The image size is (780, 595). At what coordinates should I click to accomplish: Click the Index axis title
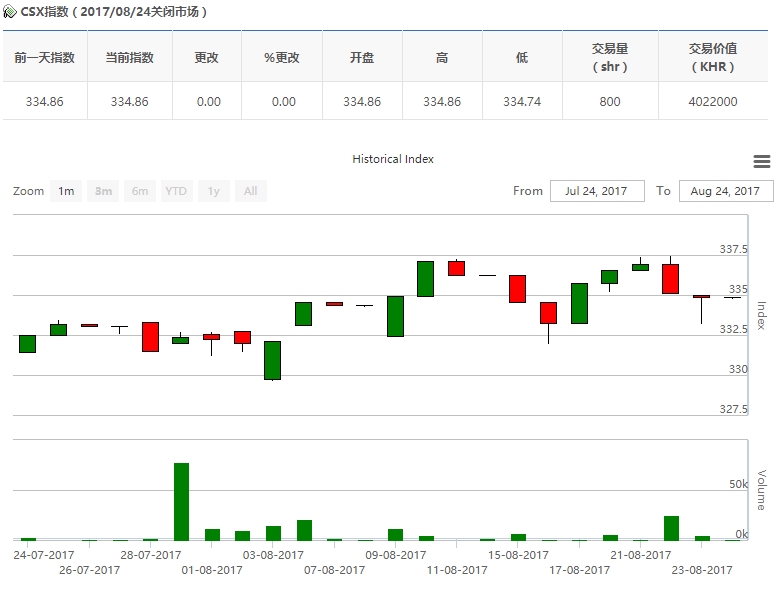[762, 315]
